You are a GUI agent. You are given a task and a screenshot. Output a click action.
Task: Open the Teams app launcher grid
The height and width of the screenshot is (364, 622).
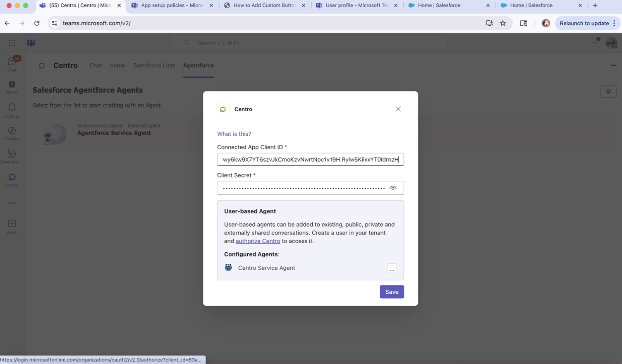click(x=12, y=43)
